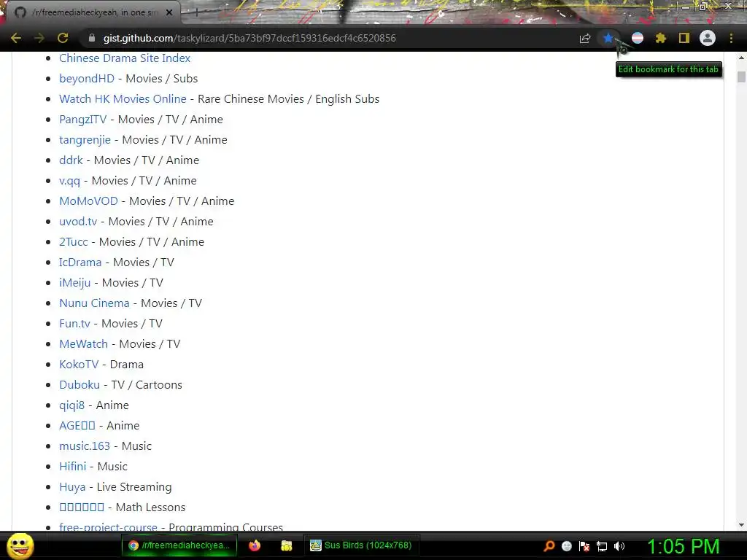Click the scrollbar down arrow
Screen dimensions: 747x560
[x=741, y=525]
